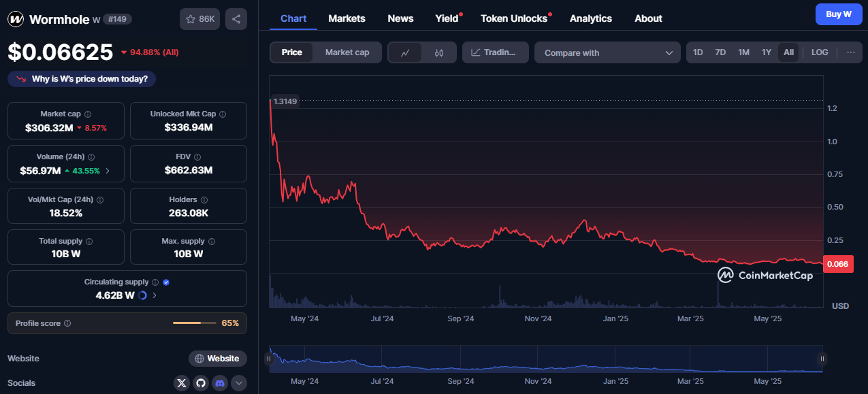This screenshot has width=868, height=394.
Task: Click the $662.63M FDV value
Action: [x=189, y=170]
